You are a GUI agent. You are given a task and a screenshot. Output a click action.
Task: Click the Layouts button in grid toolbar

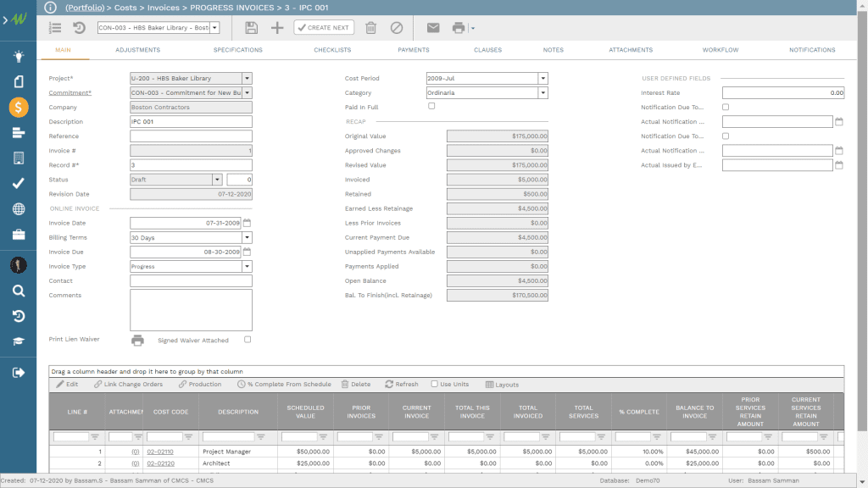[502, 385]
